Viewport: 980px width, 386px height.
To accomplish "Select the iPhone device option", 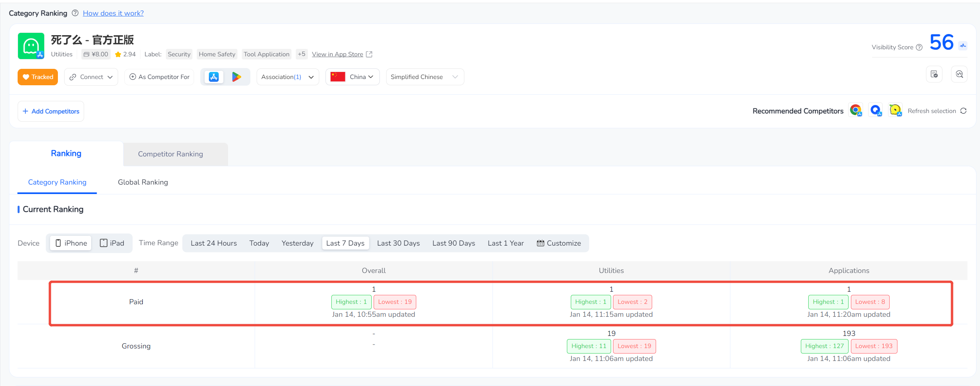I will [x=71, y=243].
